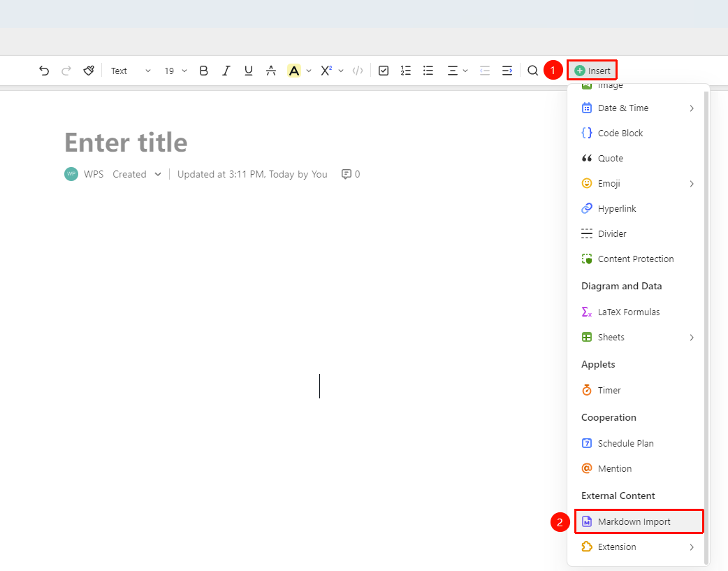Open the Date & Time submenu
This screenshot has height=571, width=728.
click(x=638, y=108)
